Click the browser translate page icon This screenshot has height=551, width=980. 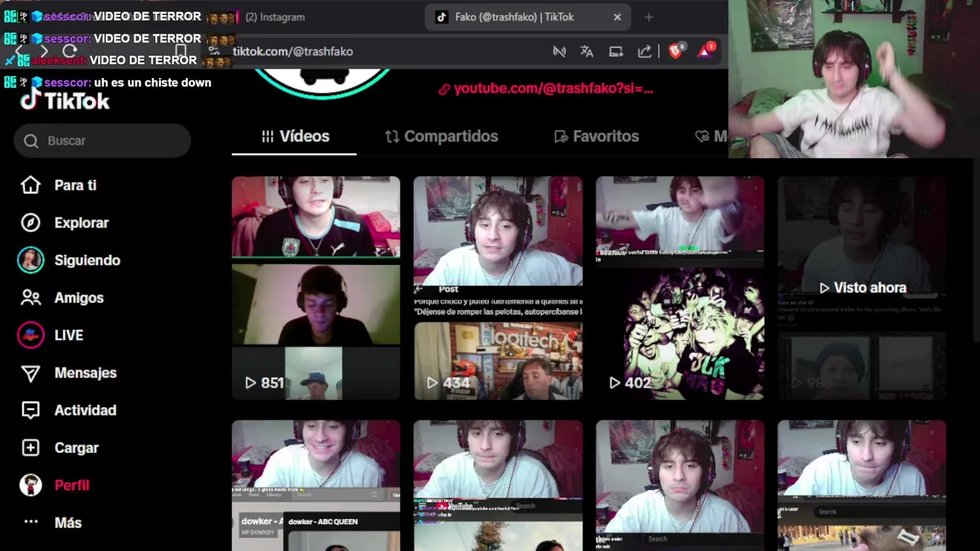[586, 51]
